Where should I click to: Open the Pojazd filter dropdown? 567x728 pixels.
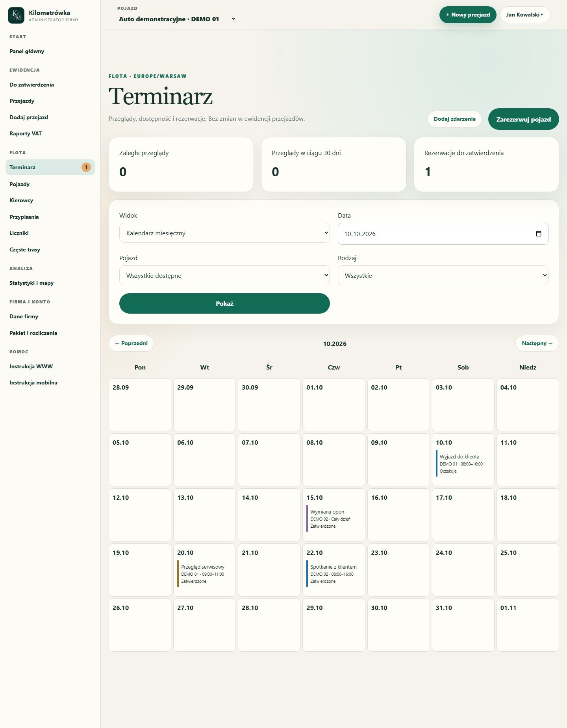(x=224, y=275)
